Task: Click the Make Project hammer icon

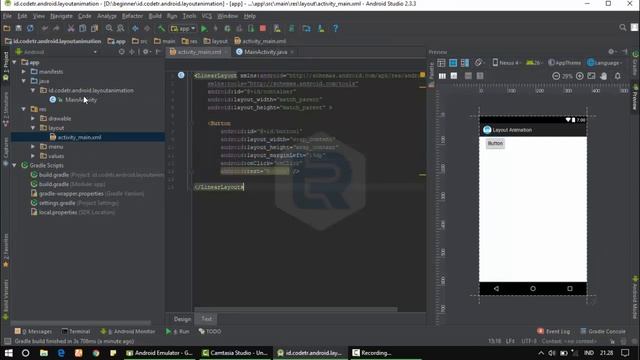Action: [x=162, y=28]
